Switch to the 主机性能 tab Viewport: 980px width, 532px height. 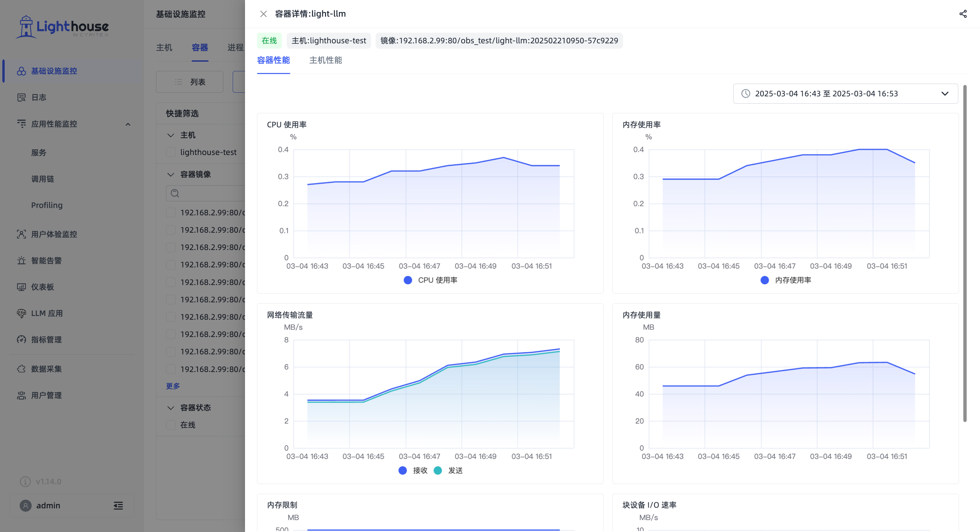coord(326,60)
